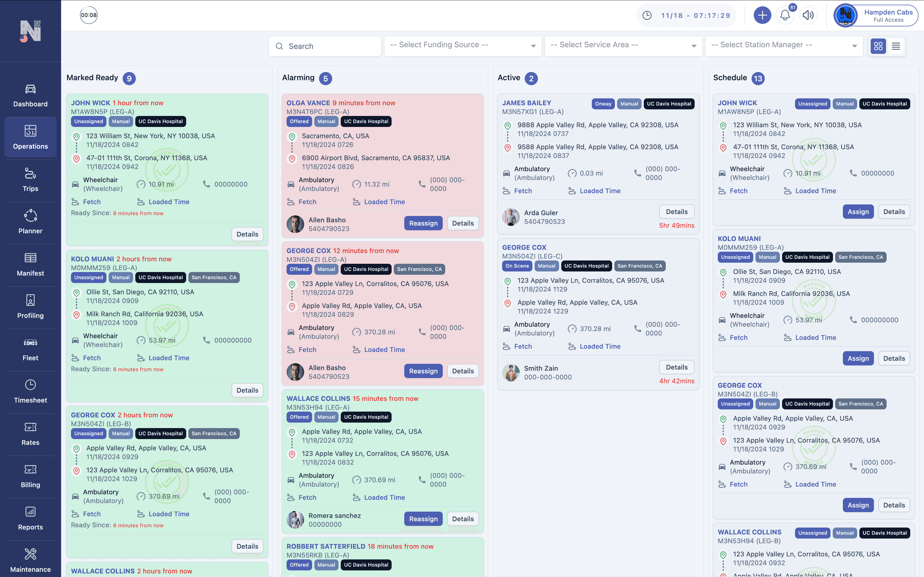Select the grid view layout toggle
Viewport: 924px width, 577px height.
(x=879, y=46)
